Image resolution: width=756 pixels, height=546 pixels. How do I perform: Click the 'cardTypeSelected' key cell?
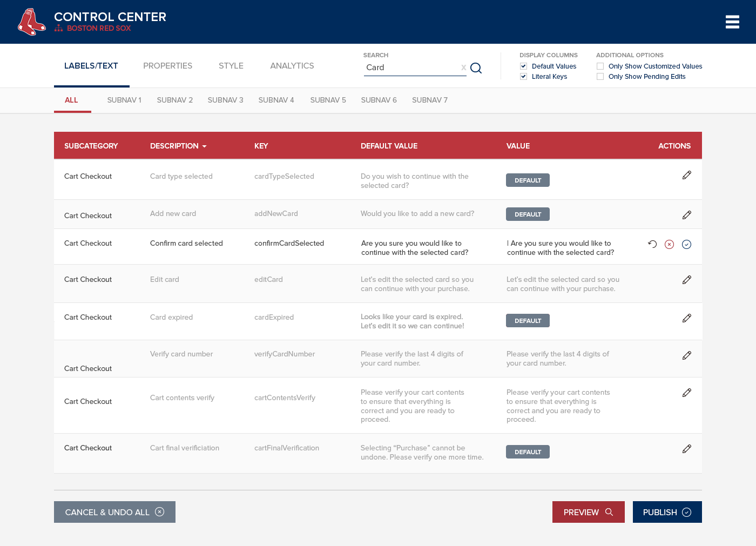[284, 176]
